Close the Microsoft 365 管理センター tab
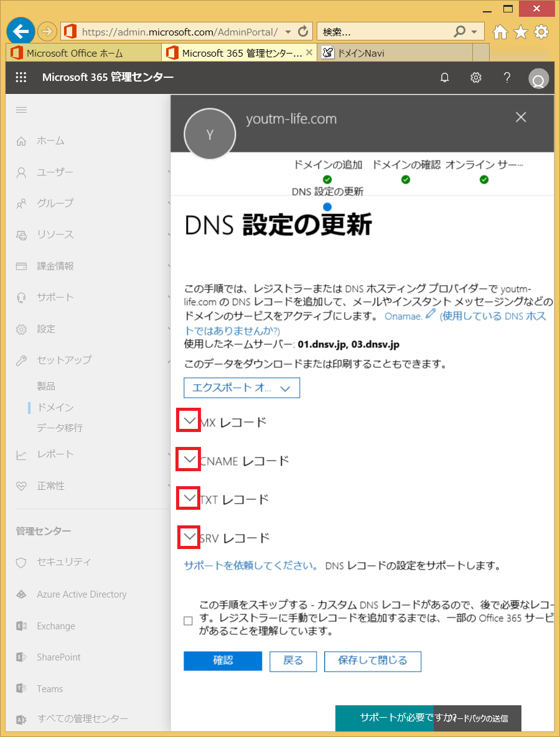Viewport: 560px width, 737px height. coord(309,53)
